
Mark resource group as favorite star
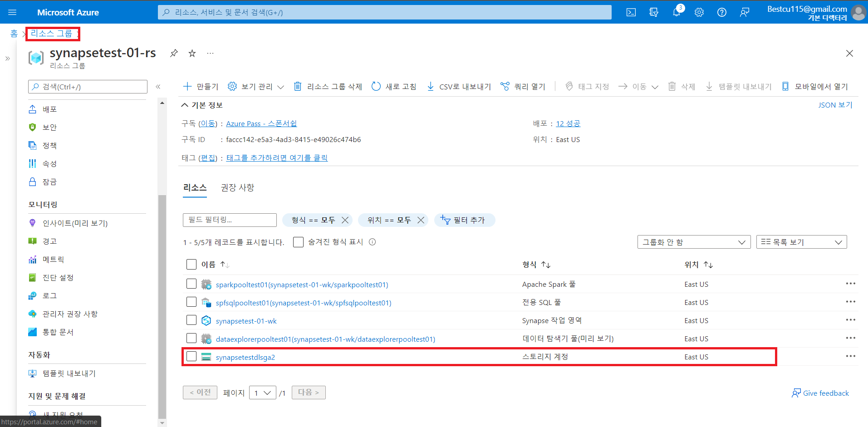click(192, 53)
